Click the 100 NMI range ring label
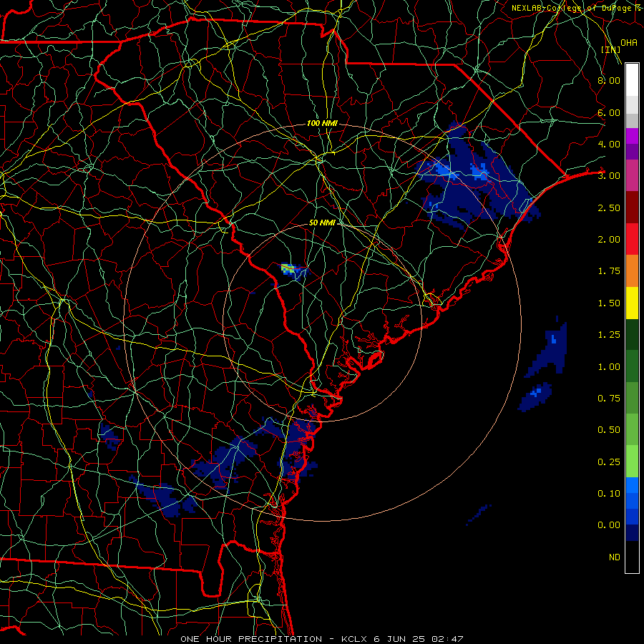The image size is (644, 644). 322,123
